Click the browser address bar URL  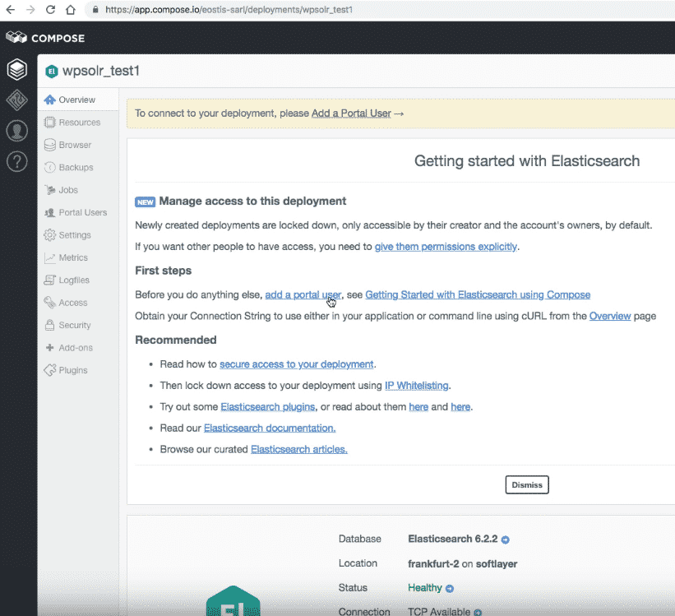229,10
